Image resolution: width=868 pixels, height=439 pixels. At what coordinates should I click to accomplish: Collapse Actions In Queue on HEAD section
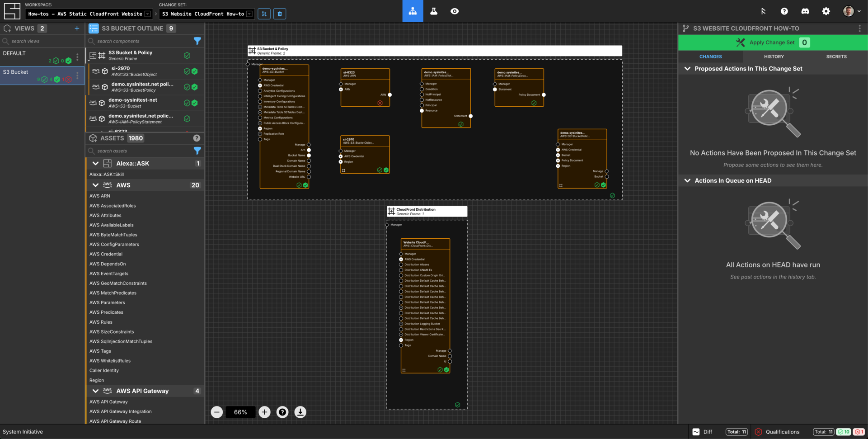click(688, 180)
